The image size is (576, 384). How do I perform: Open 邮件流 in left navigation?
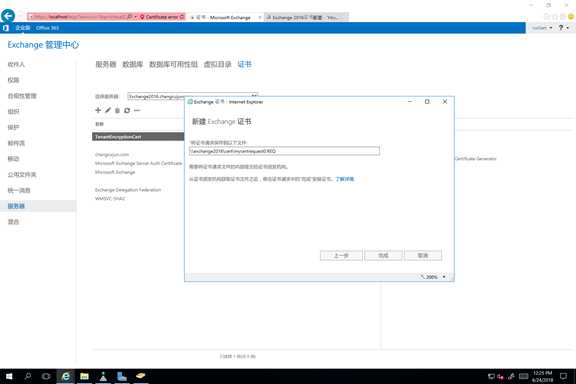pyautogui.click(x=16, y=143)
